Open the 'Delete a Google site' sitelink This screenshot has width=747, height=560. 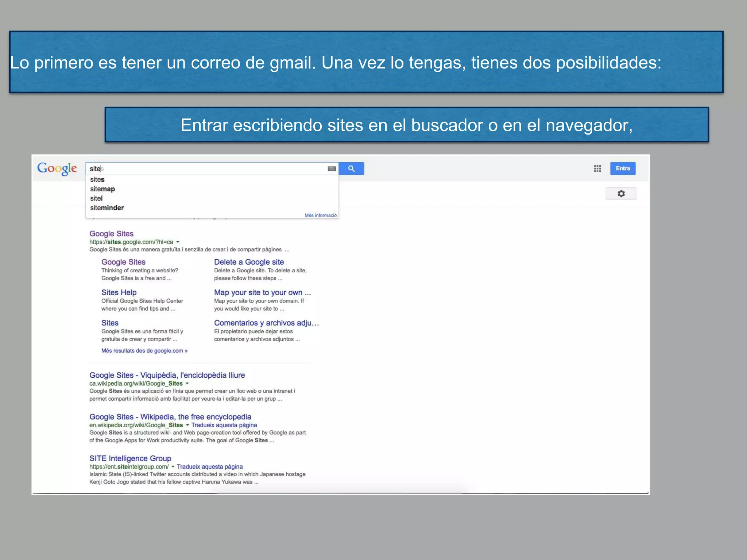coord(249,262)
